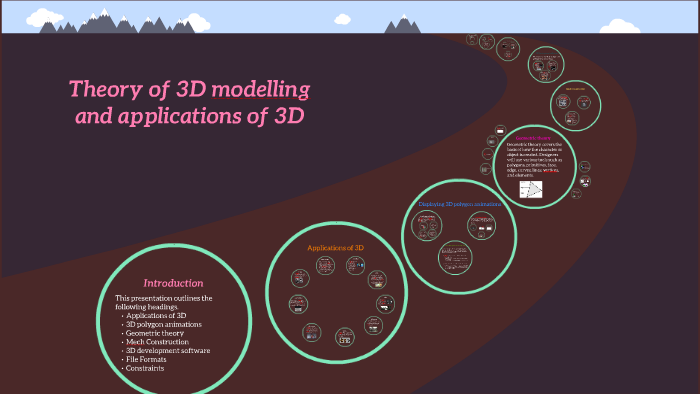Click the triangle diagram in Geometric theory
Image resolution: width=700 pixels, height=394 pixels.
[x=531, y=190]
